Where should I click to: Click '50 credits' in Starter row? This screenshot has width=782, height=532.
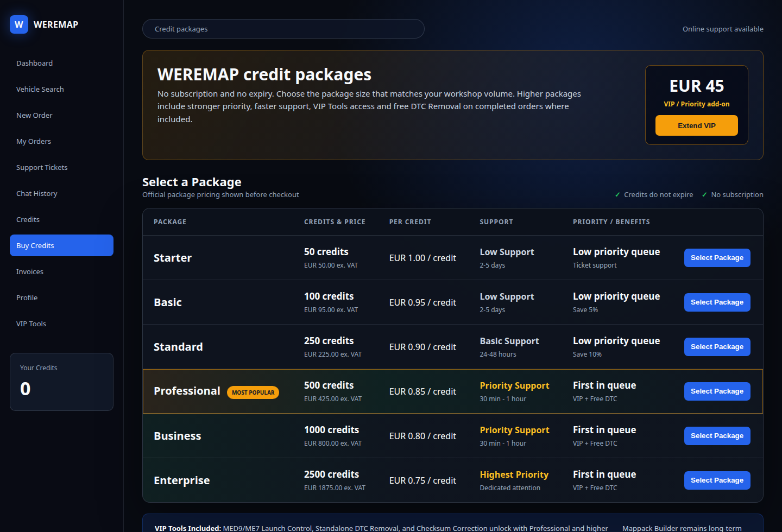[326, 252]
